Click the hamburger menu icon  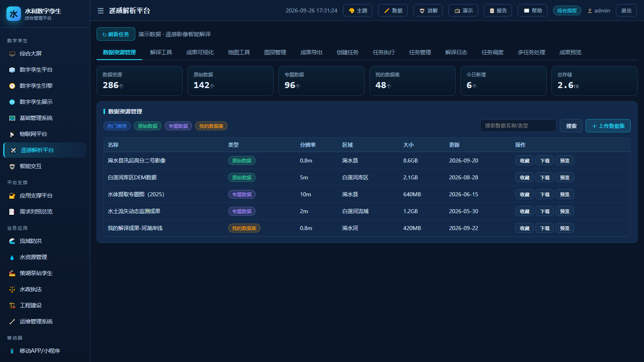click(x=101, y=11)
